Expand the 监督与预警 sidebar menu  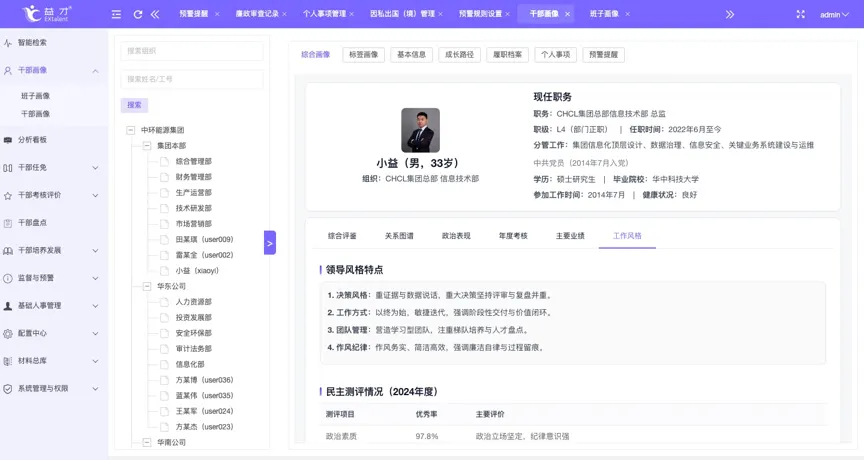[x=53, y=278]
